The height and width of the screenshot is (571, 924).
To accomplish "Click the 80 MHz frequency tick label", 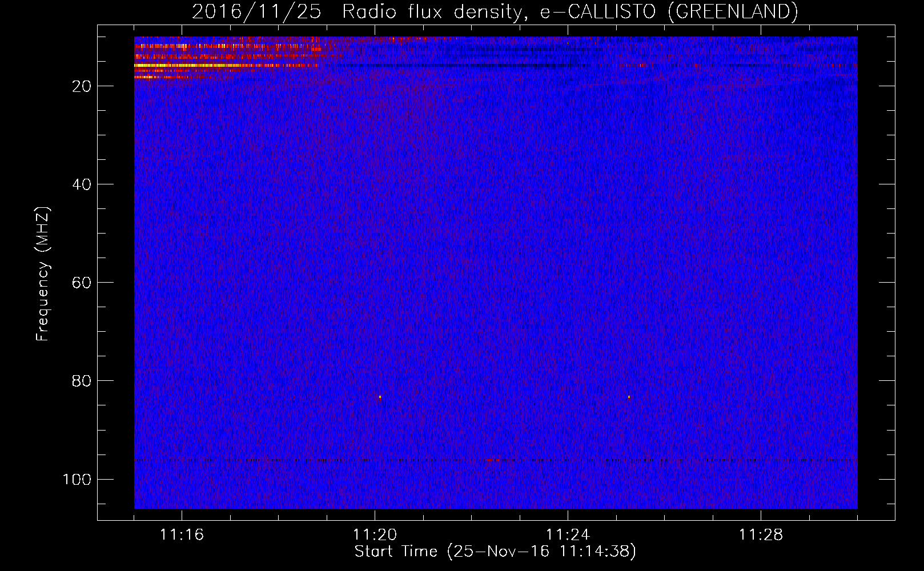I will coord(82,381).
